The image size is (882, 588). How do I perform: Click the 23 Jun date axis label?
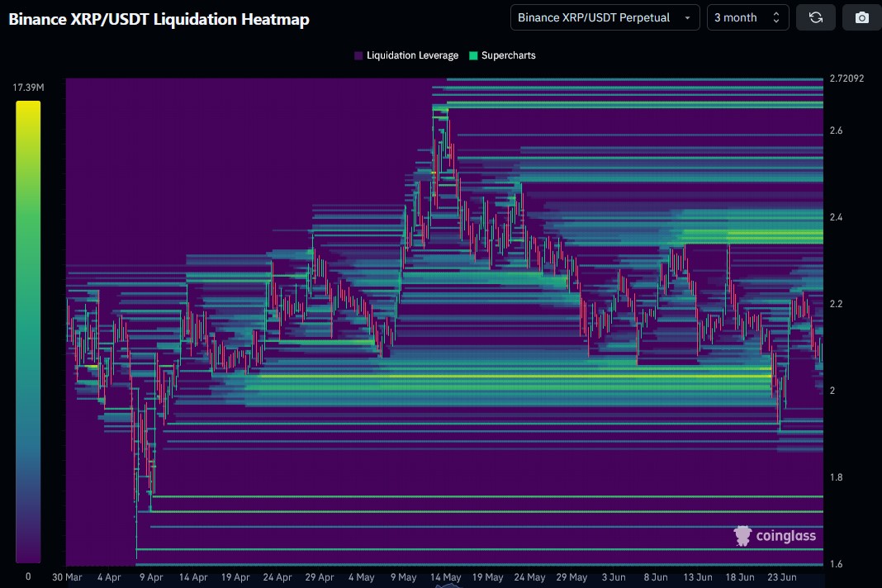tap(782, 577)
